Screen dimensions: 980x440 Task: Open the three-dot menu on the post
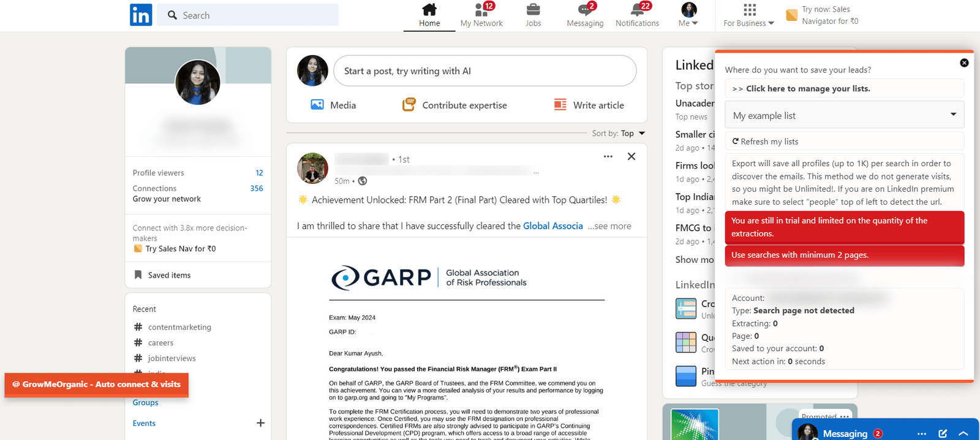pos(608,156)
